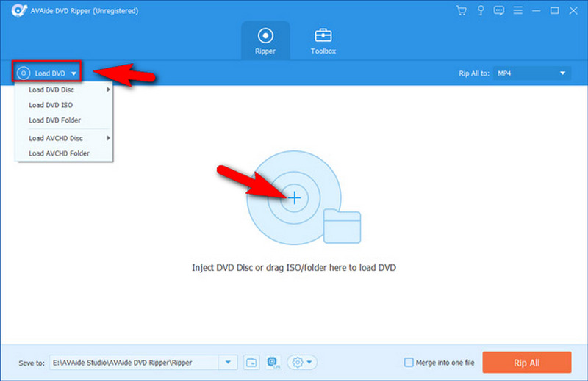The height and width of the screenshot is (381, 588).
Task: Click the AVAide DVD Ripper logo
Action: click(x=19, y=10)
